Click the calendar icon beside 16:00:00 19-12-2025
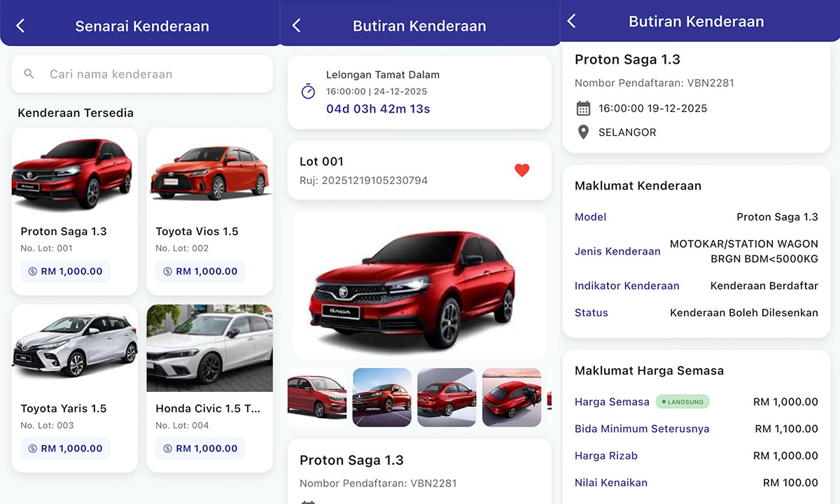This screenshot has height=504, width=840. (583, 108)
